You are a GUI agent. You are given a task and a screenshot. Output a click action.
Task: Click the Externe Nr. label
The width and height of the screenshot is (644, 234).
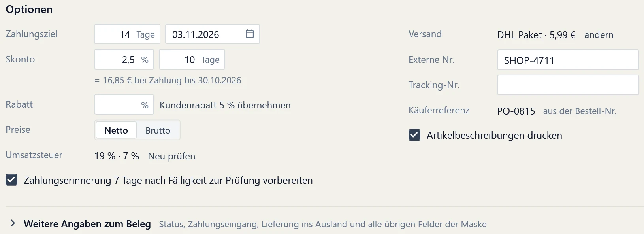pyautogui.click(x=431, y=60)
